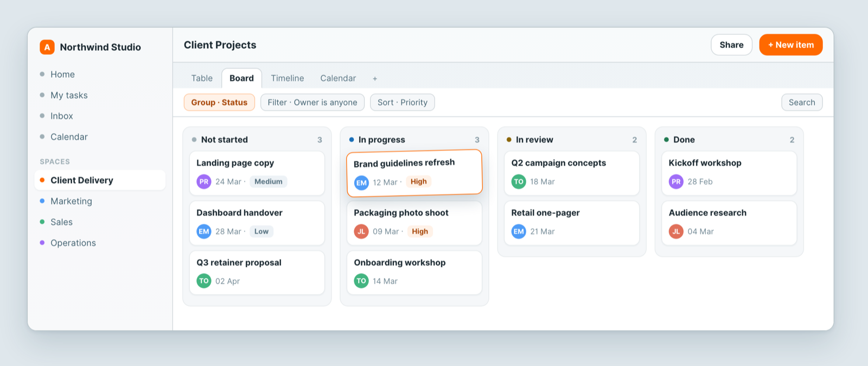Image resolution: width=868 pixels, height=366 pixels.
Task: Click the 21 Mar due date
Action: (542, 231)
